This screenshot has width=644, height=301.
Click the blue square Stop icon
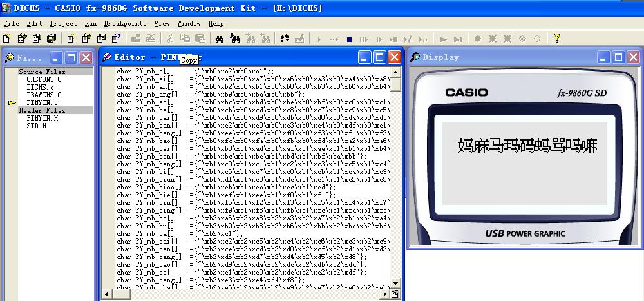coord(349,39)
